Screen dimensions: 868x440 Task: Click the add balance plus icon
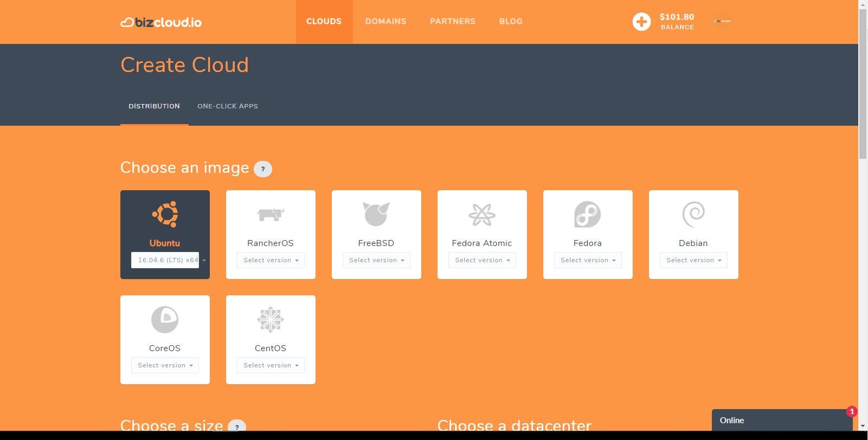click(641, 22)
